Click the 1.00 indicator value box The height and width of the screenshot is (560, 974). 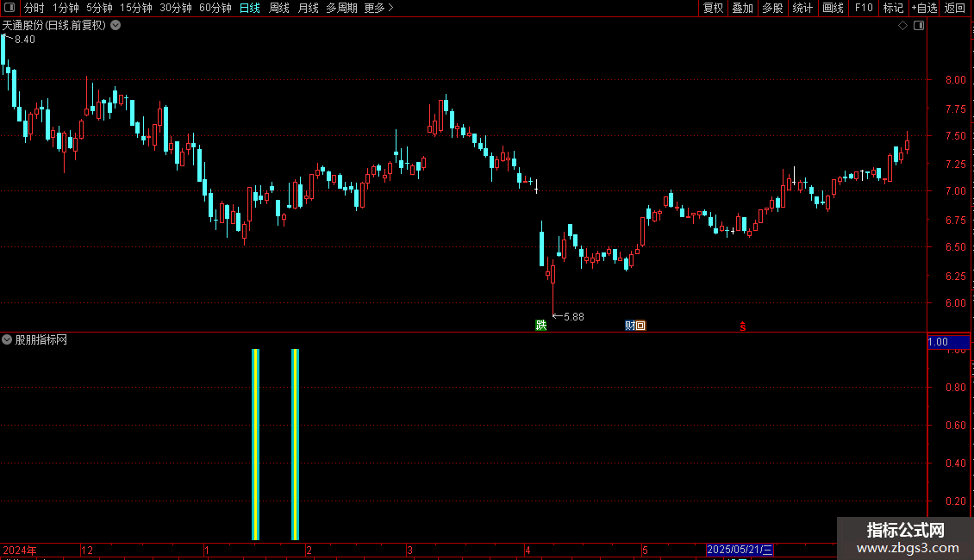coord(948,342)
